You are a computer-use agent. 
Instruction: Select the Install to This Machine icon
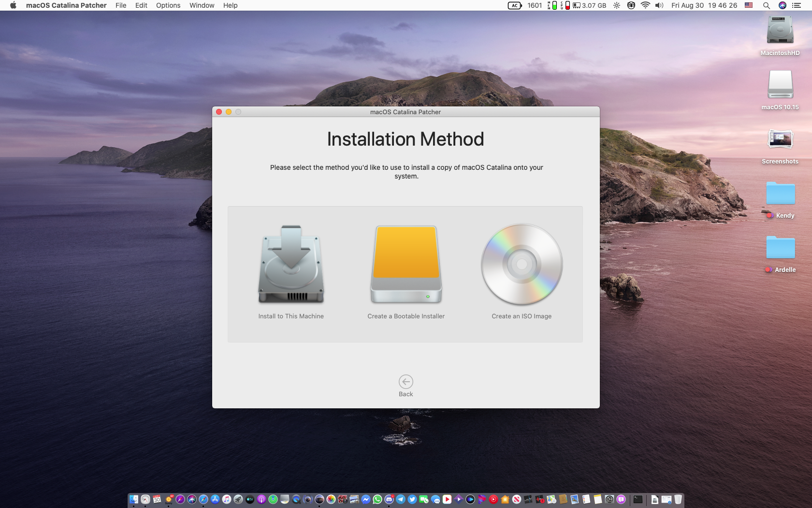291,264
